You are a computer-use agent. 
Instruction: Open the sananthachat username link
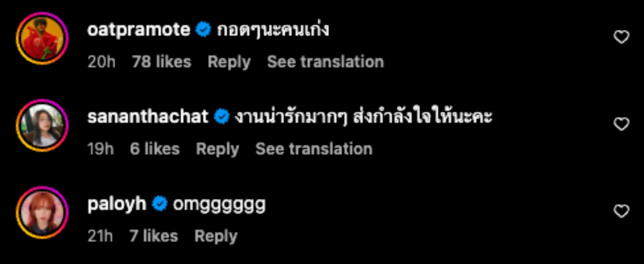tap(147, 117)
